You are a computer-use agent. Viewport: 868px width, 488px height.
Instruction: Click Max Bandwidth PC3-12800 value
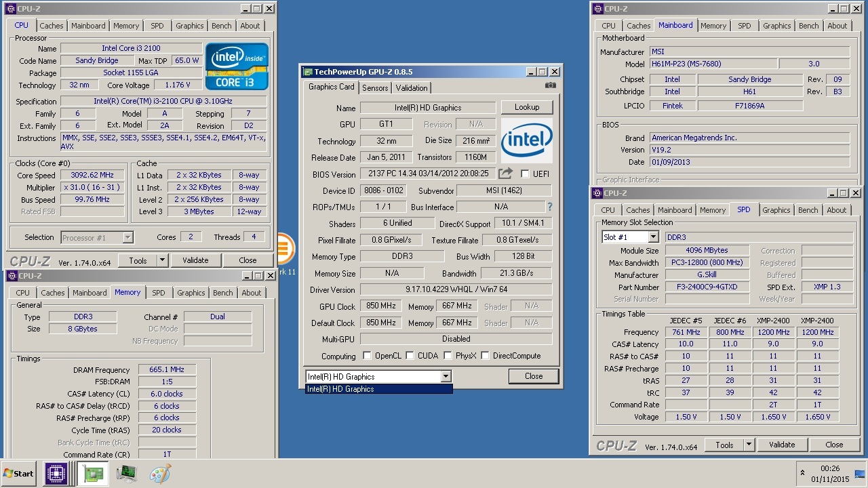point(706,262)
